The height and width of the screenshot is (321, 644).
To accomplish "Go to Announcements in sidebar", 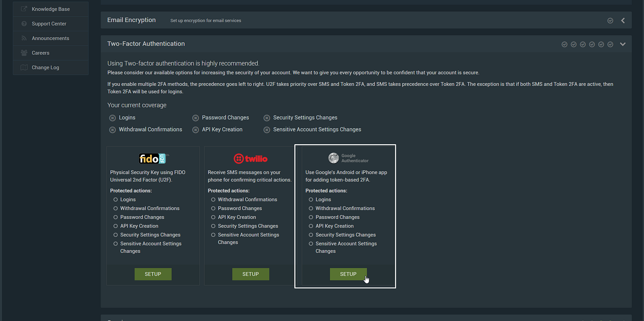I will pos(51,38).
